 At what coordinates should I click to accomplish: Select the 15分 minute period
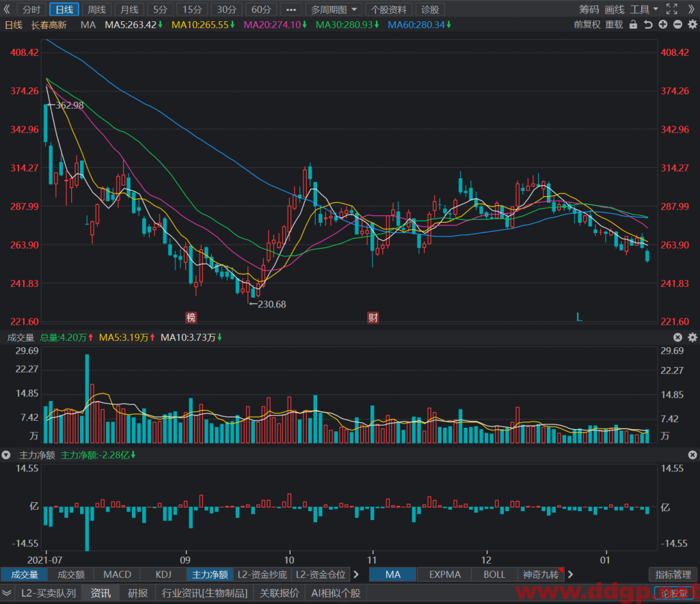(192, 10)
